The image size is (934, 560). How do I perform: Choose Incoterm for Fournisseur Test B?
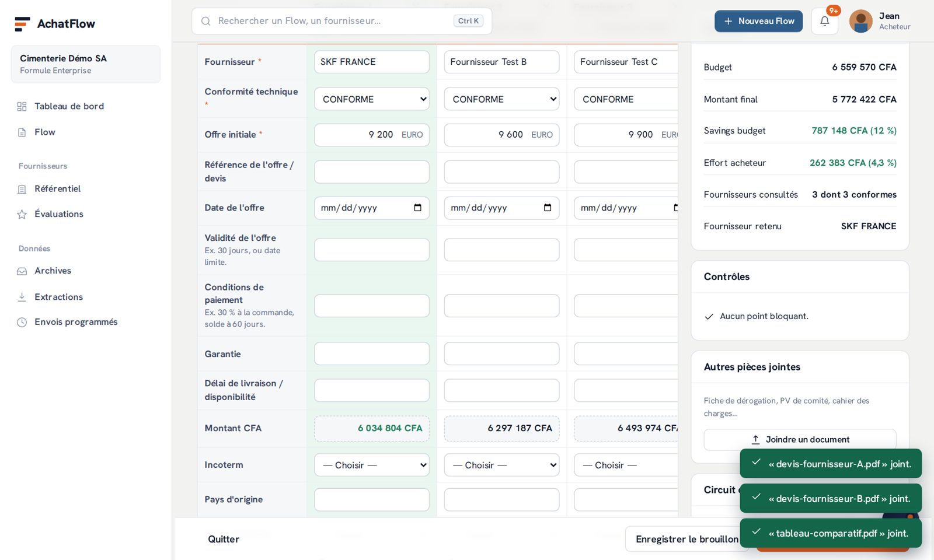(501, 465)
